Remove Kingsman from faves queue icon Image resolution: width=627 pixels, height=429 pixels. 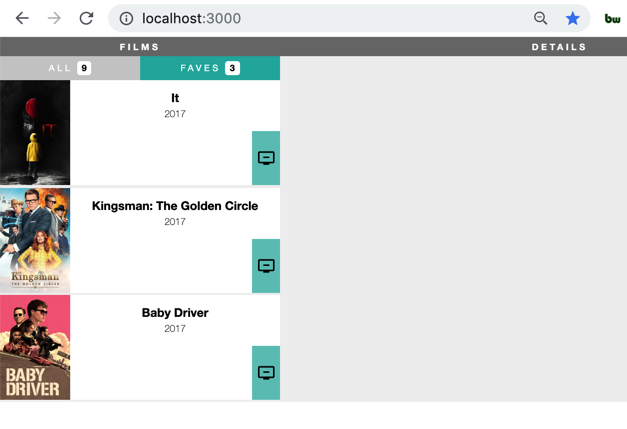tap(266, 266)
